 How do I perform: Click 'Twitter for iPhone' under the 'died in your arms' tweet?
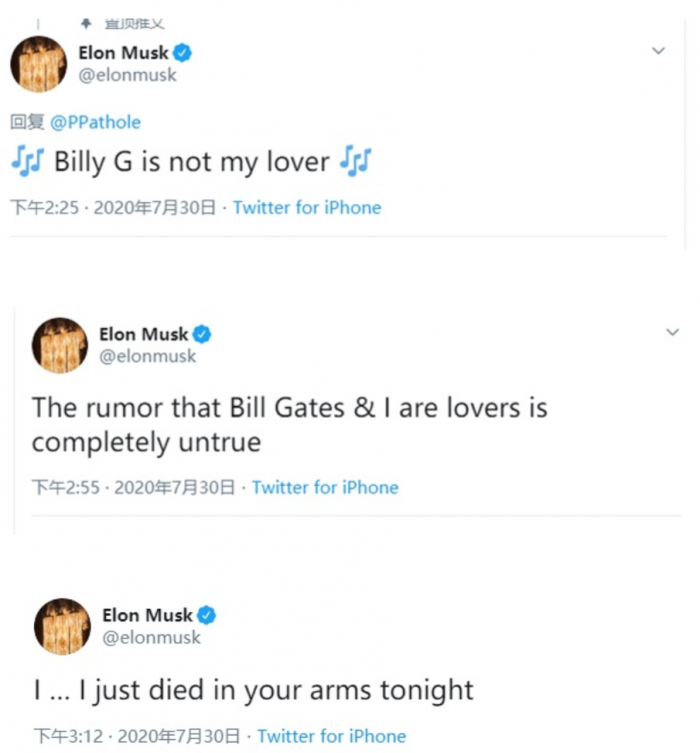[332, 737]
